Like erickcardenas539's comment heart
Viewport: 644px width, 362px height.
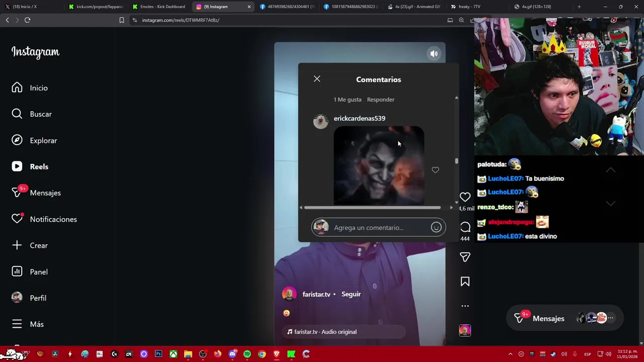click(x=435, y=170)
